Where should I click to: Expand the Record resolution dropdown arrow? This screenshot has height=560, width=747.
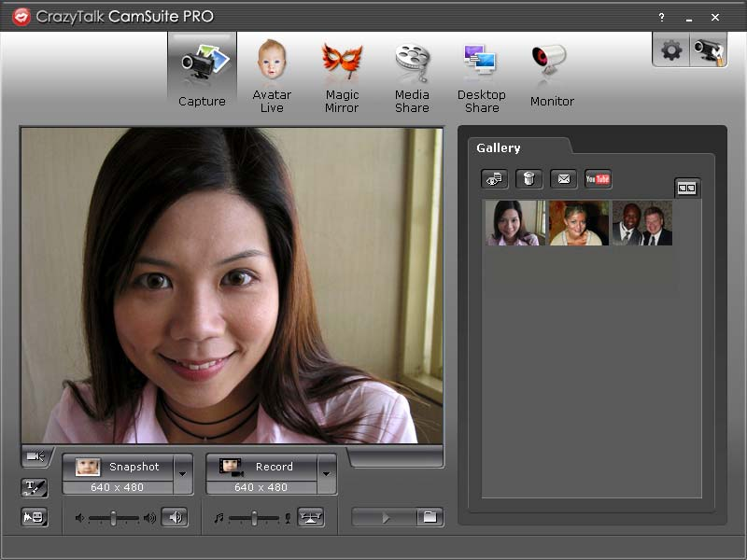[327, 474]
